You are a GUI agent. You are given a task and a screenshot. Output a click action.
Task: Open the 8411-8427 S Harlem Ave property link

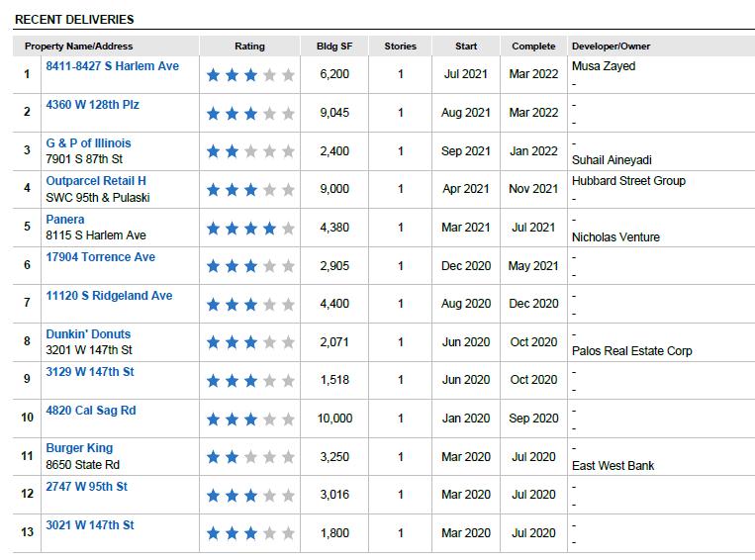[x=112, y=66]
